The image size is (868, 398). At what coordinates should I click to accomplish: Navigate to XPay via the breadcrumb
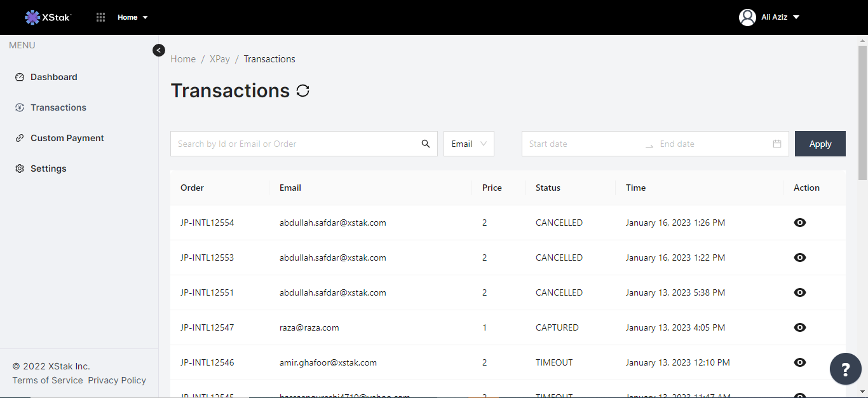tap(219, 58)
